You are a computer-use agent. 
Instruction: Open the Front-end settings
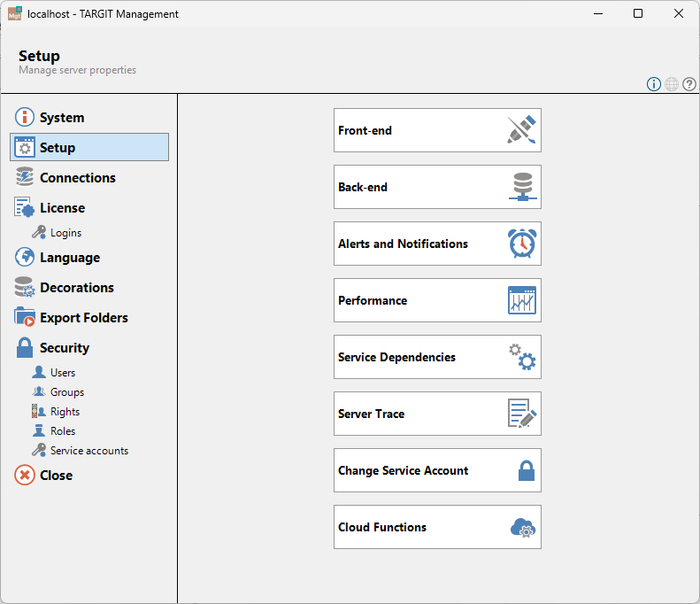point(437,130)
